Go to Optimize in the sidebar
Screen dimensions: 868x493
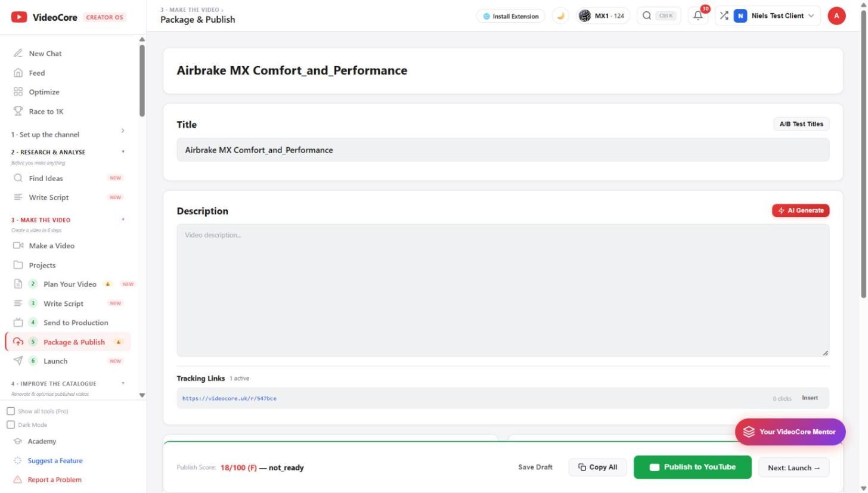(44, 92)
